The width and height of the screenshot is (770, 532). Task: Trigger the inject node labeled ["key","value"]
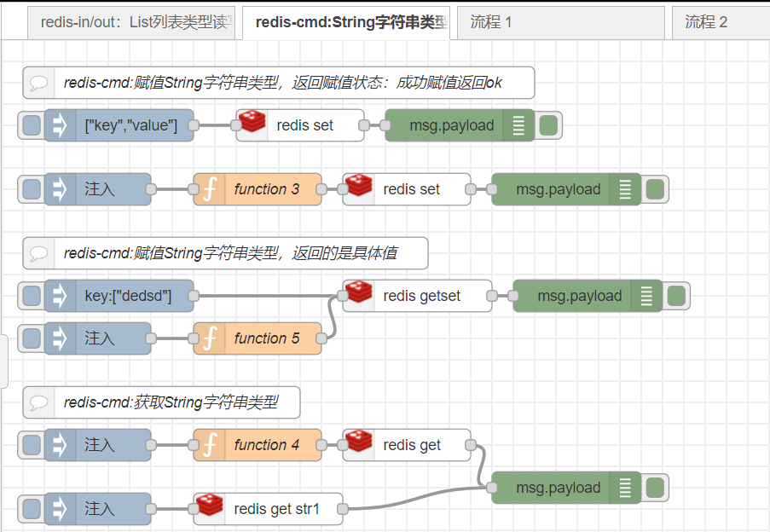pyautogui.click(x=31, y=125)
